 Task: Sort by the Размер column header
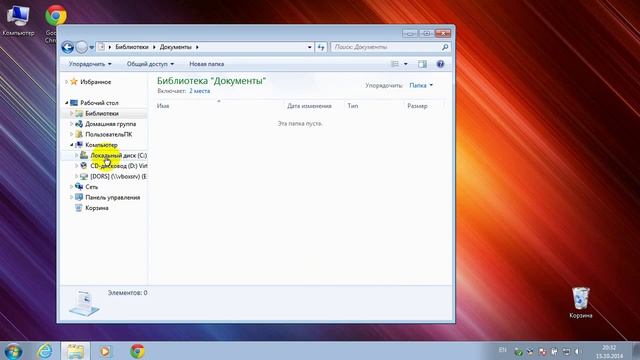coord(417,106)
